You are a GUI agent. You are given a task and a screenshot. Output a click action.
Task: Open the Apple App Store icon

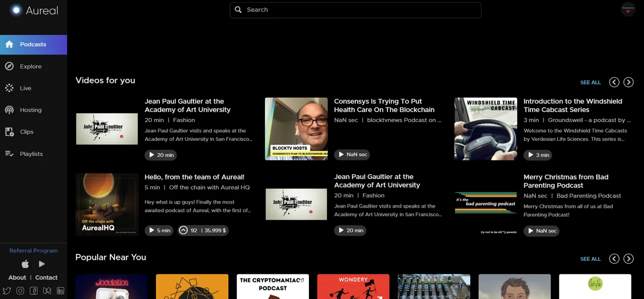point(25,264)
